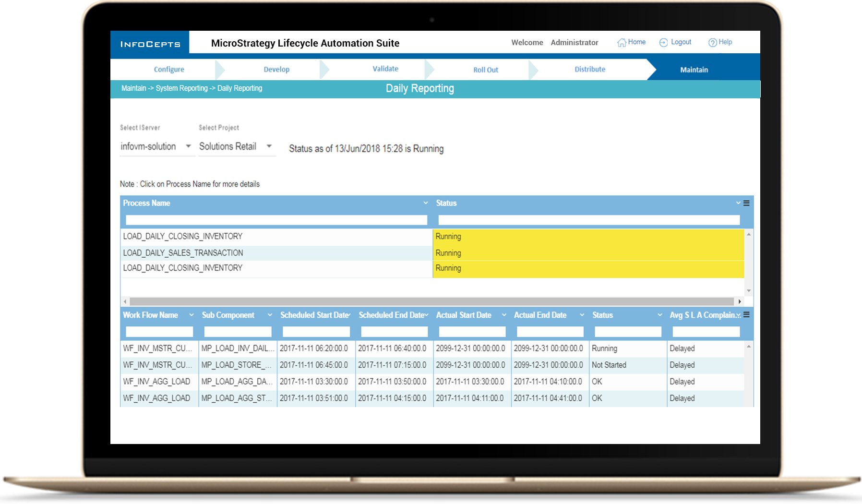Expand the Work Flow Name column menu

192,315
